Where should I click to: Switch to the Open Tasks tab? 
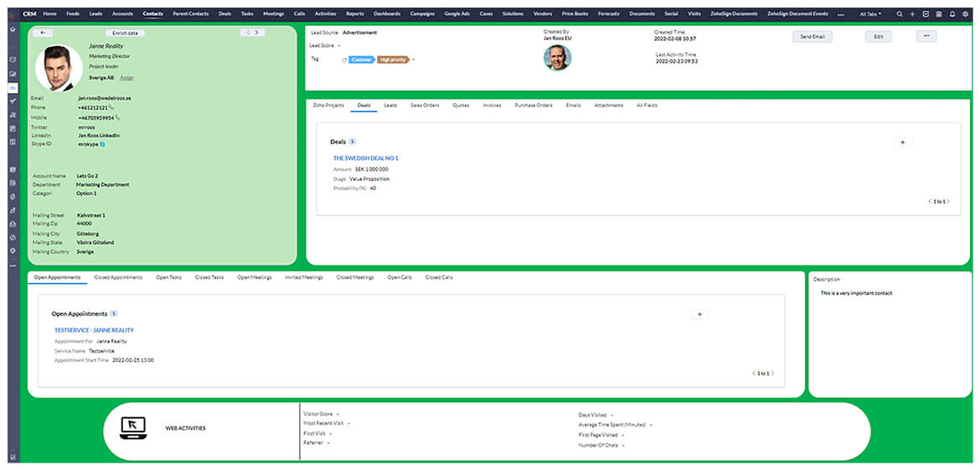pyautogui.click(x=168, y=276)
